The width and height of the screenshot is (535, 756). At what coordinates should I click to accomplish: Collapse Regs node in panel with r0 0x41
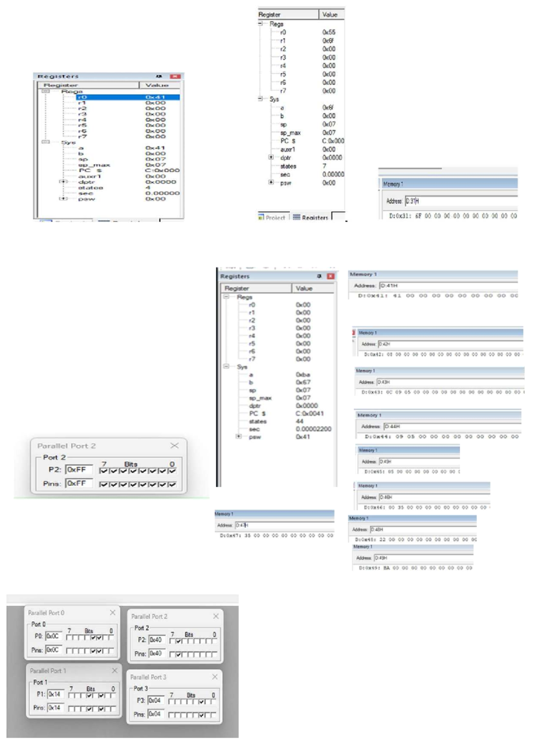pyautogui.click(x=45, y=91)
